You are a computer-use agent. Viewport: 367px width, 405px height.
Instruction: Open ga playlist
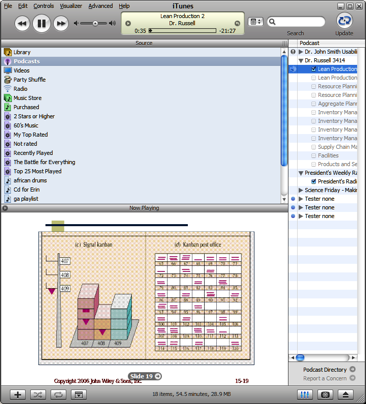click(x=141, y=199)
